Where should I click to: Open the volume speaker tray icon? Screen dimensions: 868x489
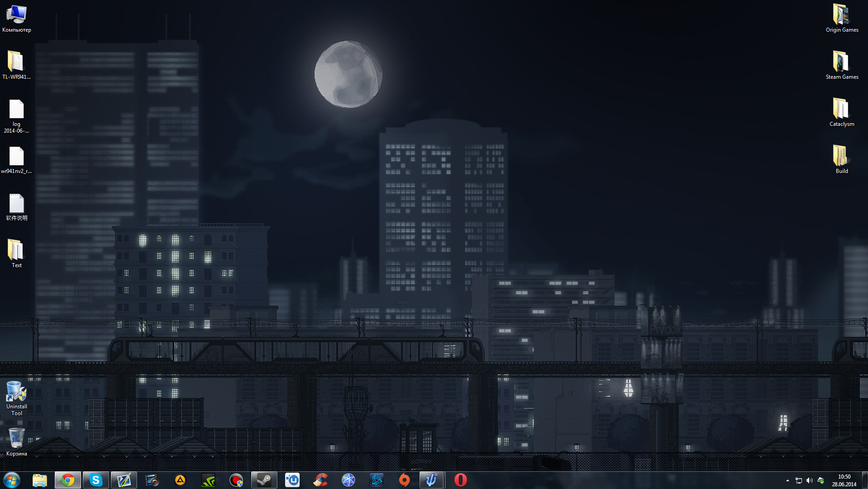click(810, 480)
